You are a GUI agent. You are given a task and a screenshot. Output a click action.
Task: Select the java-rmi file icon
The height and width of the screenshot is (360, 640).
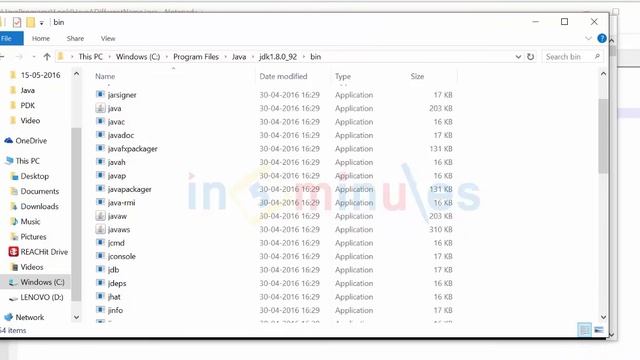point(100,202)
